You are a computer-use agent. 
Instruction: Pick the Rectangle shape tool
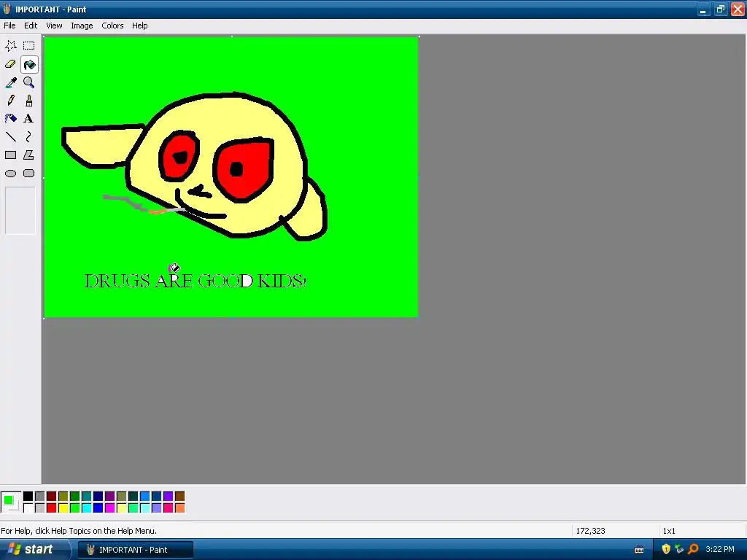pos(11,155)
